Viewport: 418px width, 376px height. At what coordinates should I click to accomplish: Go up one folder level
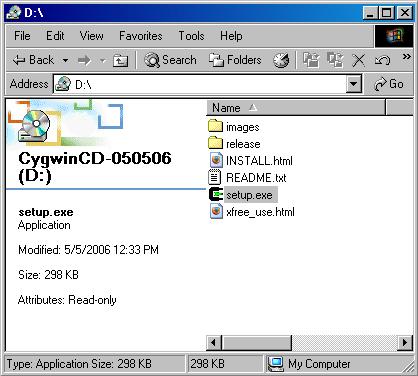120,60
